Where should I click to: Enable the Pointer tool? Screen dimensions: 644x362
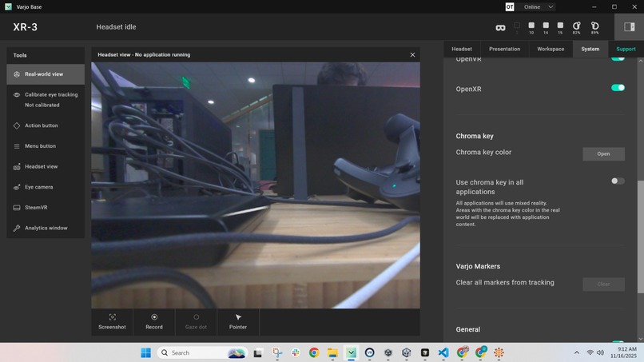pos(238,322)
